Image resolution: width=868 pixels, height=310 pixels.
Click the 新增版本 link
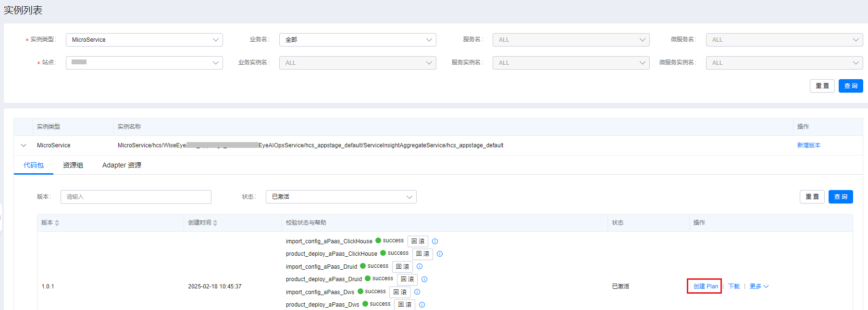click(x=808, y=145)
